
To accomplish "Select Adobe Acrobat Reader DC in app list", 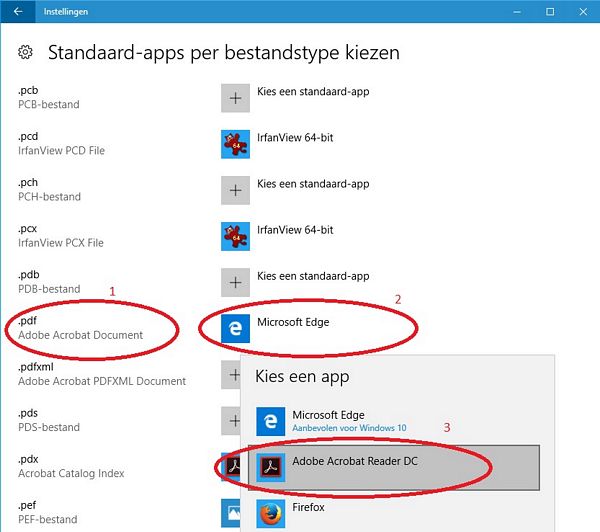I will coord(394,467).
